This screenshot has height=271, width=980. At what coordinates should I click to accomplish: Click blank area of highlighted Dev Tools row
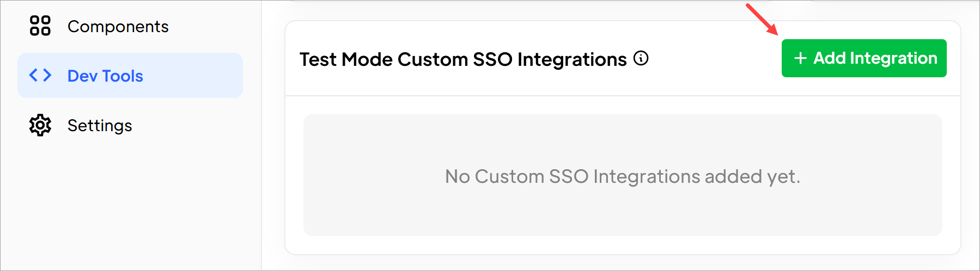point(193,76)
